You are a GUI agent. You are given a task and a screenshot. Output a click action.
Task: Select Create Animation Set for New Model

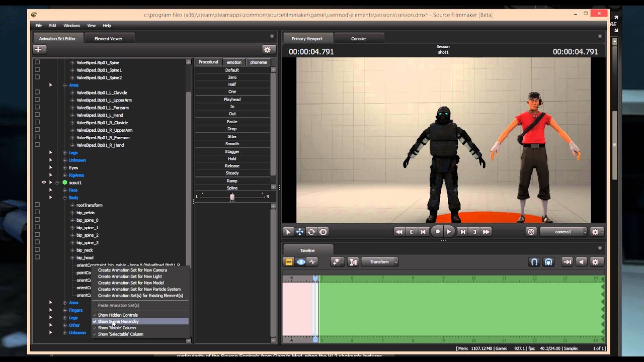click(x=140, y=283)
